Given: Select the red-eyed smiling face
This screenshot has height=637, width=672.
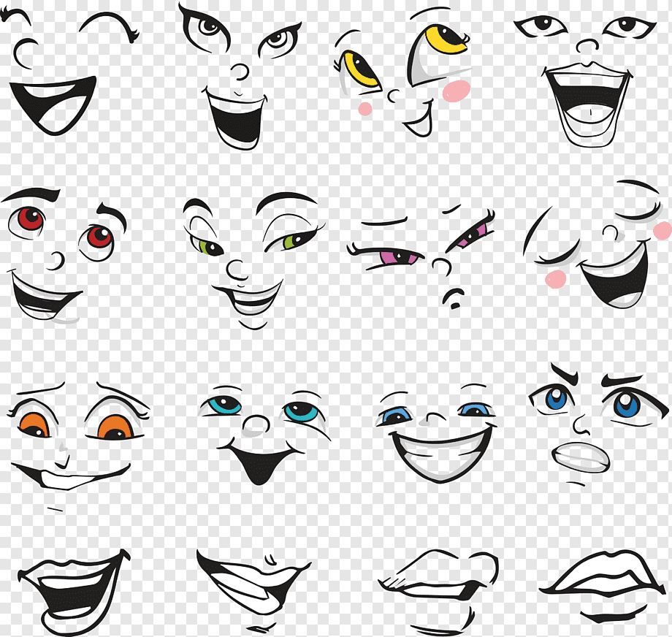Looking at the screenshot, I should pyautogui.click(x=62, y=256).
